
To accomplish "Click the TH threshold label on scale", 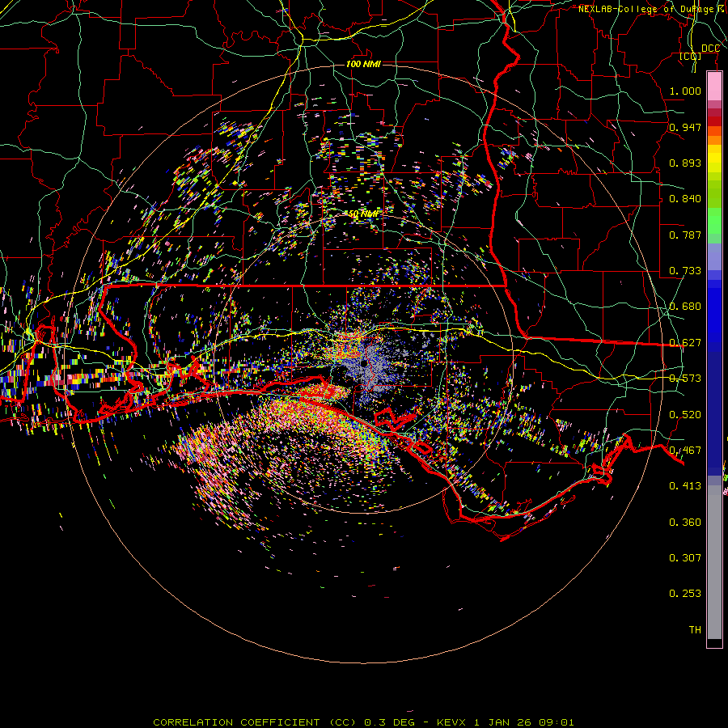I will coord(695,630).
